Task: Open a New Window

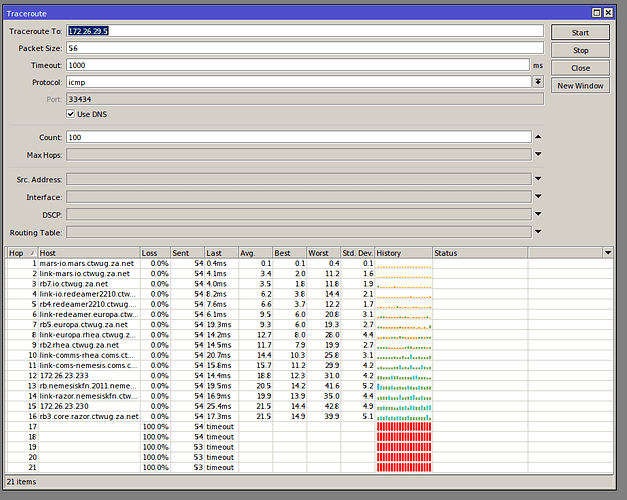Action: point(580,86)
